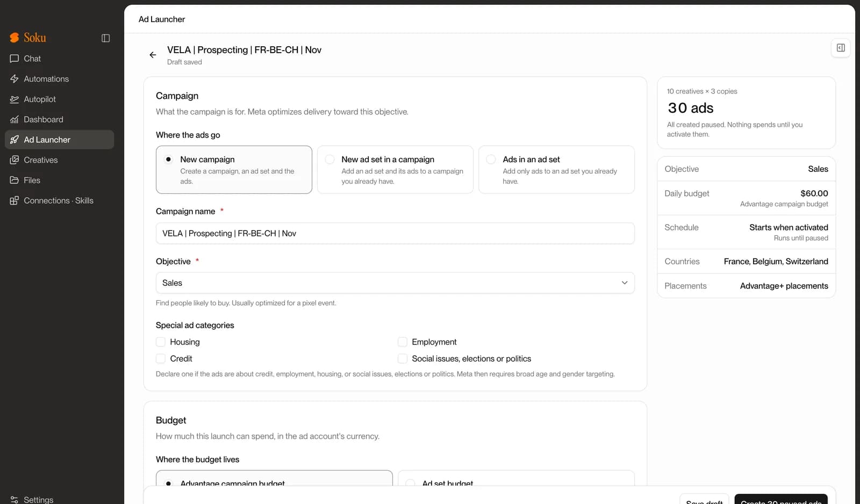Click the Files folder icon
This screenshot has width=860, height=504.
[15, 181]
